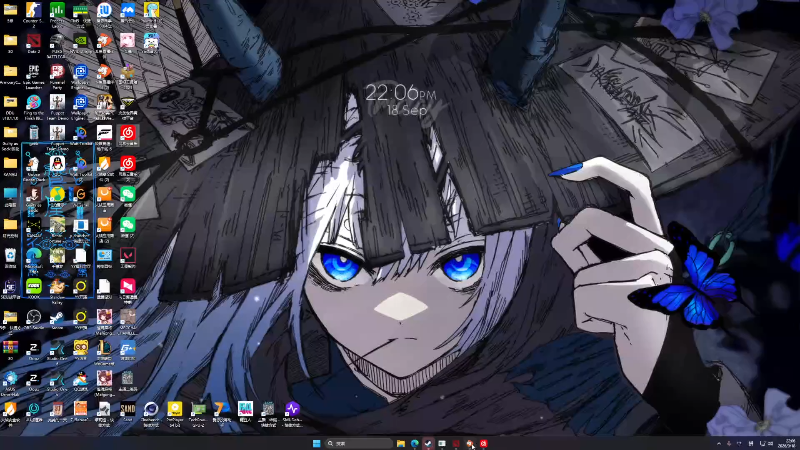The height and width of the screenshot is (450, 800).
Task: Open the Cinema 4D desktop shortcut
Action: pyautogui.click(x=151, y=409)
